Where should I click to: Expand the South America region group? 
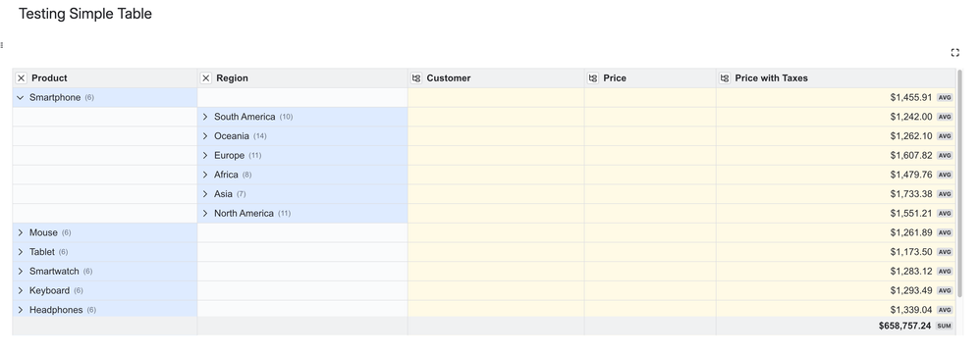click(205, 117)
